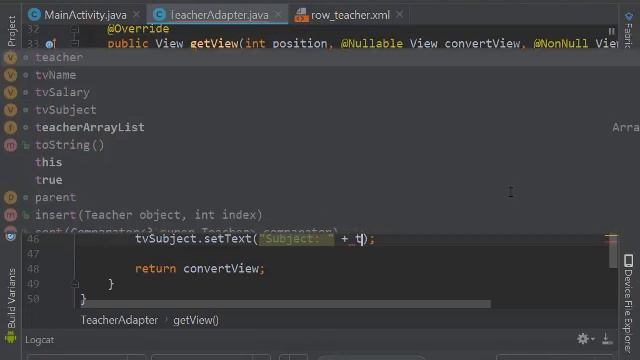Click the Logcat panel title

(40, 340)
